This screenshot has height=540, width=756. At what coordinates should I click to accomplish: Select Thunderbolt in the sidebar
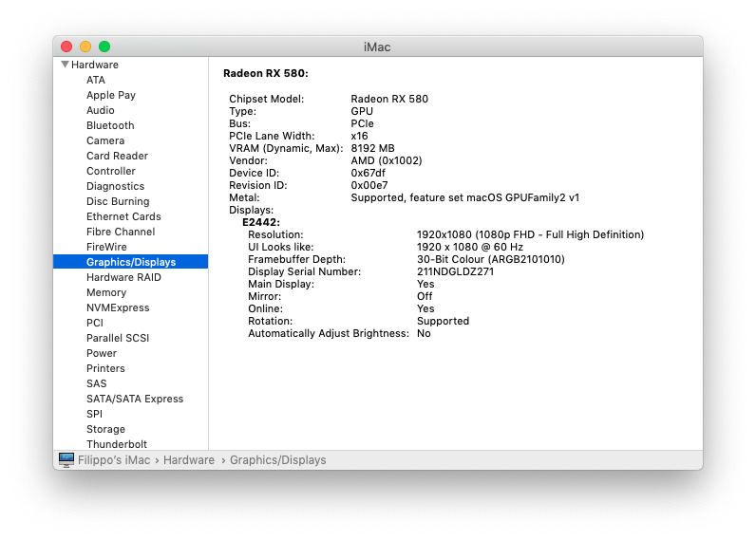coord(117,443)
